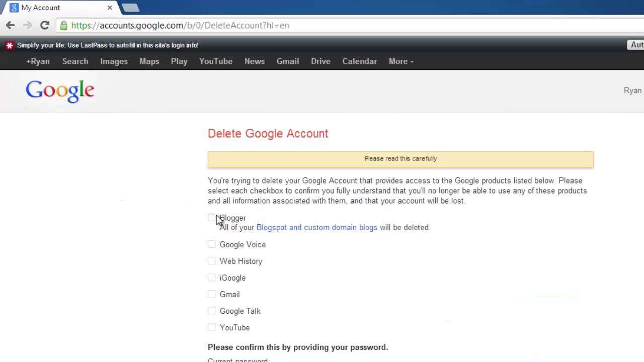Tick the Google Voice checkbox
The image size is (644, 362).
211,244
